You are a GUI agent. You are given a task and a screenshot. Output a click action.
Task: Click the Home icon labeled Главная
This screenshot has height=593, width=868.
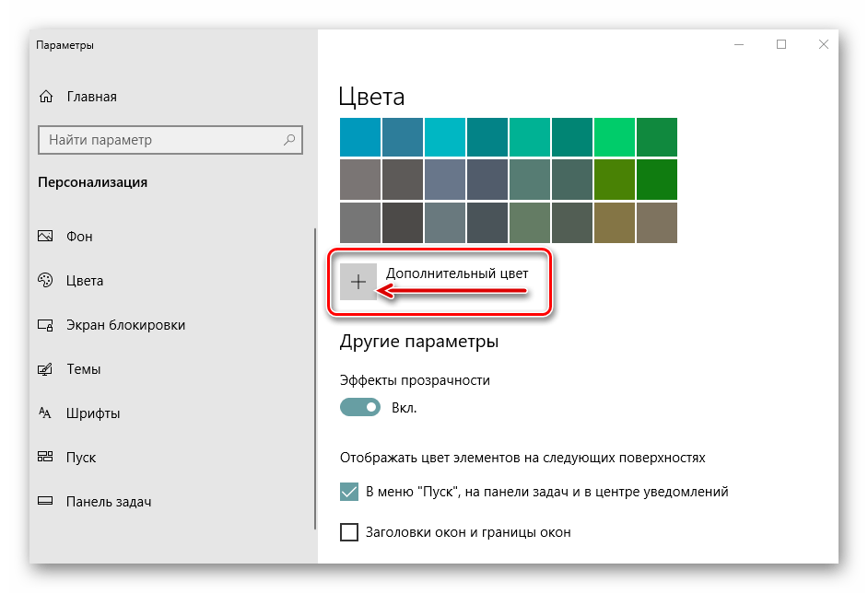coord(45,97)
